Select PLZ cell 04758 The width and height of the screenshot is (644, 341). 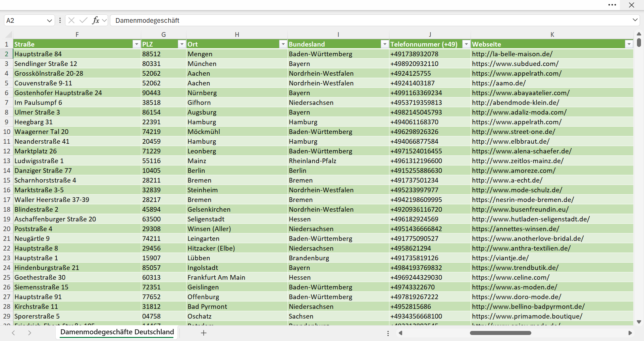164,316
